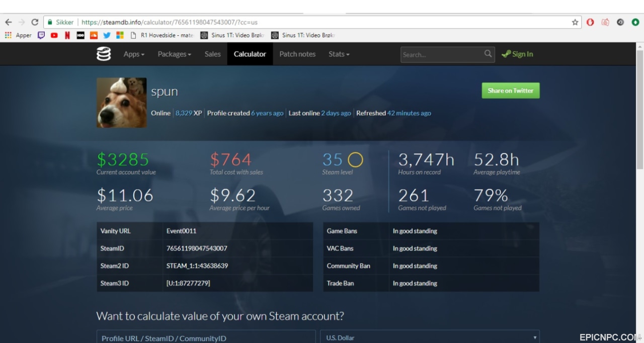Click the 42 minutes ago refreshed link

tap(409, 113)
